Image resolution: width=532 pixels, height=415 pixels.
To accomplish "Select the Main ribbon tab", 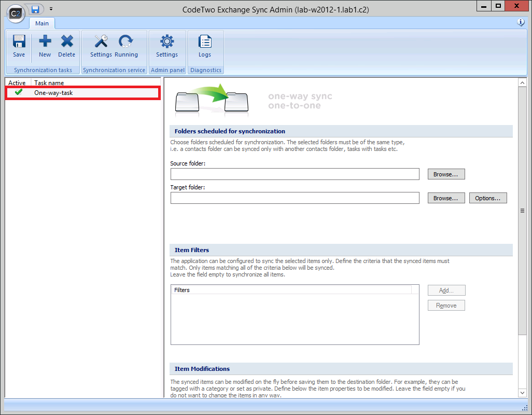I will pos(42,23).
